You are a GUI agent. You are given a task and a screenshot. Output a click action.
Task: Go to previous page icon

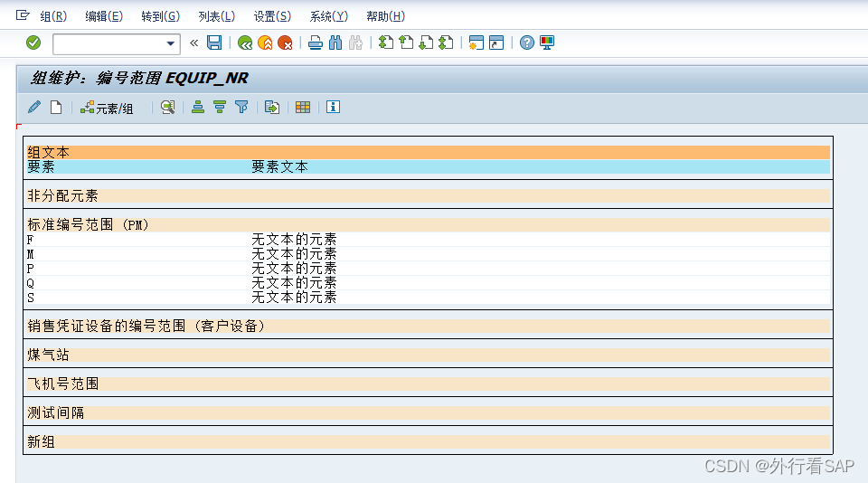[x=406, y=43]
